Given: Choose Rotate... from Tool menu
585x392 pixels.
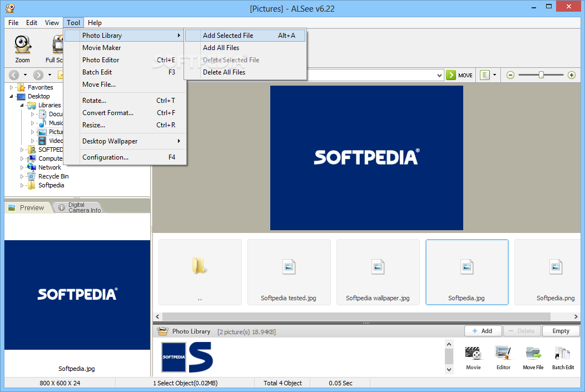Looking at the screenshot, I should tap(125, 101).
